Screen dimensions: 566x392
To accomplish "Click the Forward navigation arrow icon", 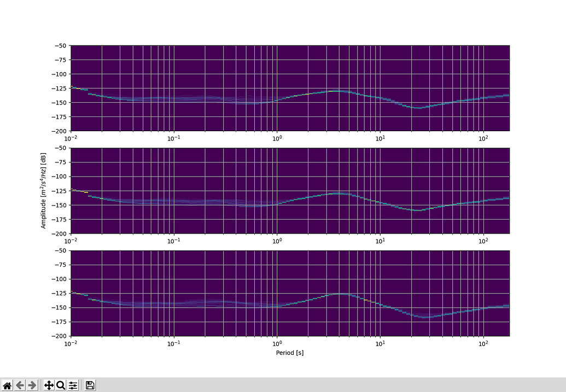I will click(x=33, y=385).
